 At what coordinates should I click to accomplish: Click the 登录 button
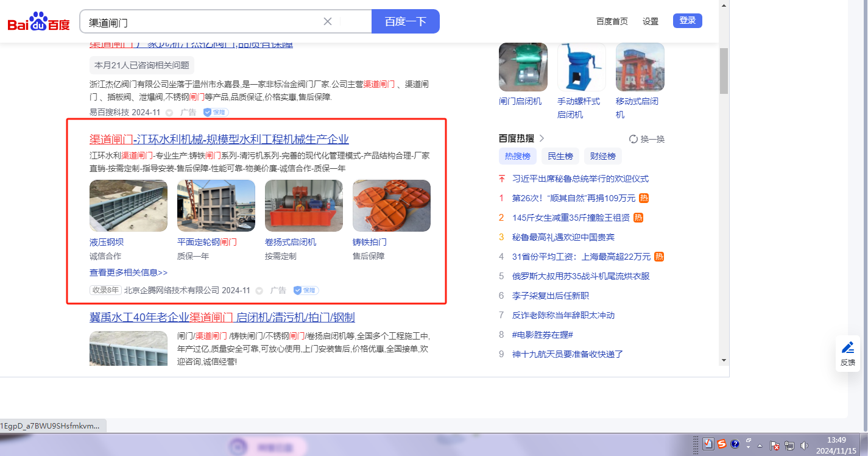coord(688,21)
